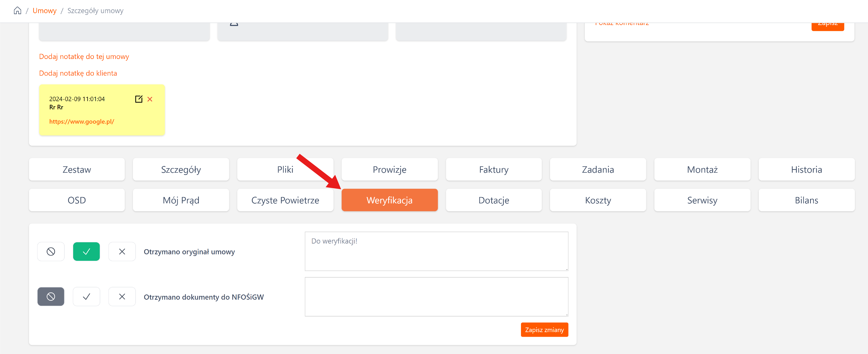Switch to the Pliki tab
The width and height of the screenshot is (868, 354).
click(285, 170)
